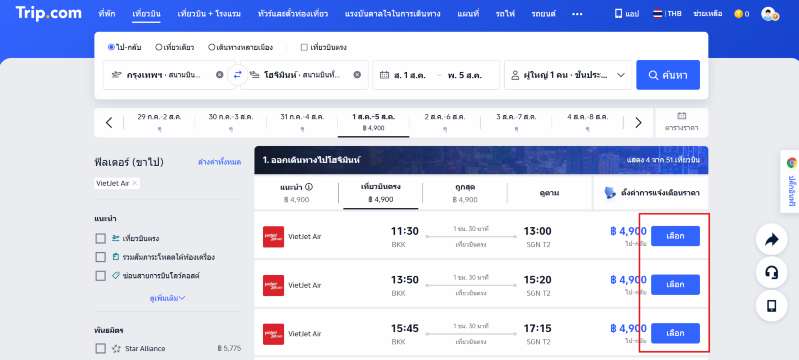This screenshot has height=360, width=799.
Task: Clear the โฮจิมินห์ destination field
Action: 357,75
